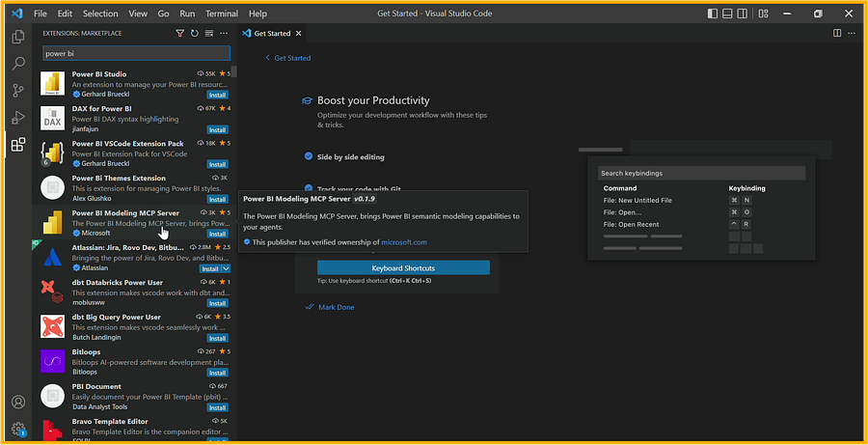Click Power BI VSCode Extension Pack icon
Image resolution: width=868 pixels, height=445 pixels.
[53, 153]
